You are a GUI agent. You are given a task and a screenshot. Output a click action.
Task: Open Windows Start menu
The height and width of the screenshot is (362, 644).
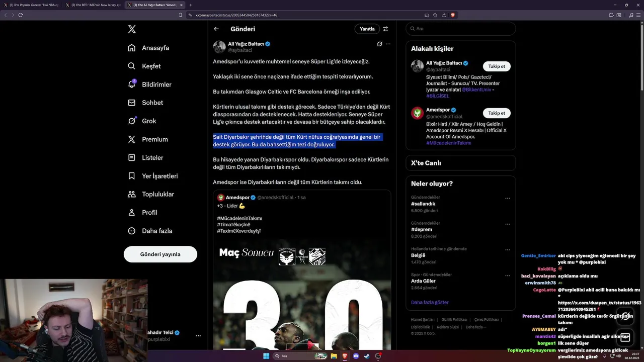(x=266, y=356)
